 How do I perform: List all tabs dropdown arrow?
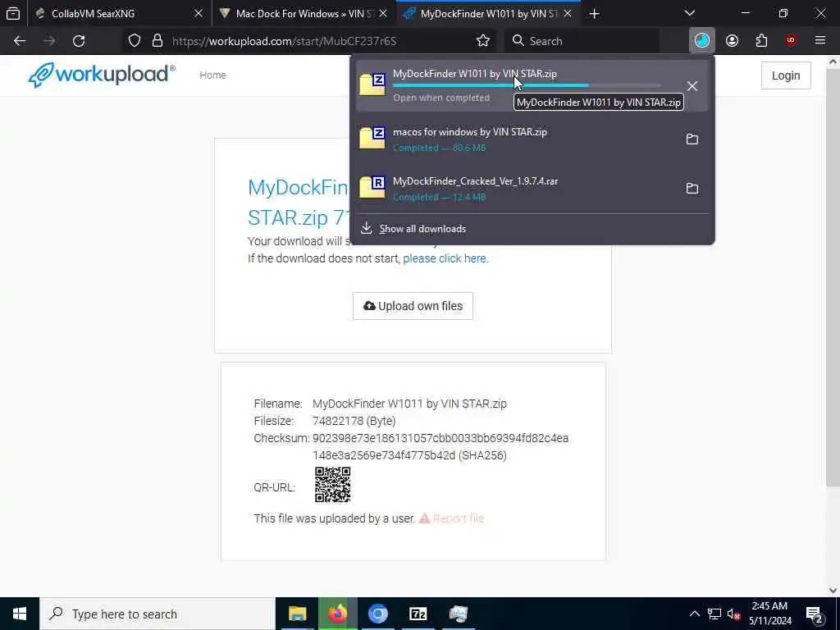click(x=690, y=13)
